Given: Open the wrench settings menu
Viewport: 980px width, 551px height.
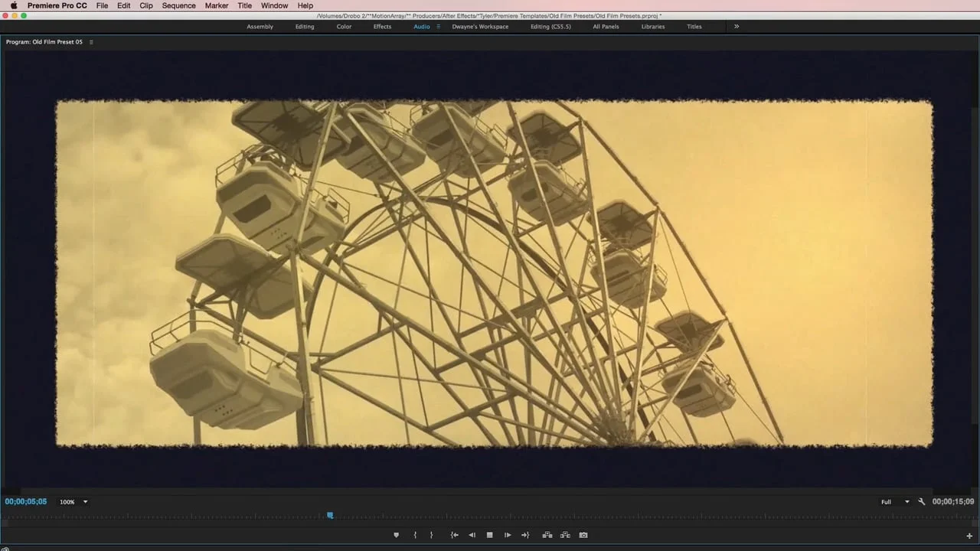Looking at the screenshot, I should pyautogui.click(x=922, y=502).
